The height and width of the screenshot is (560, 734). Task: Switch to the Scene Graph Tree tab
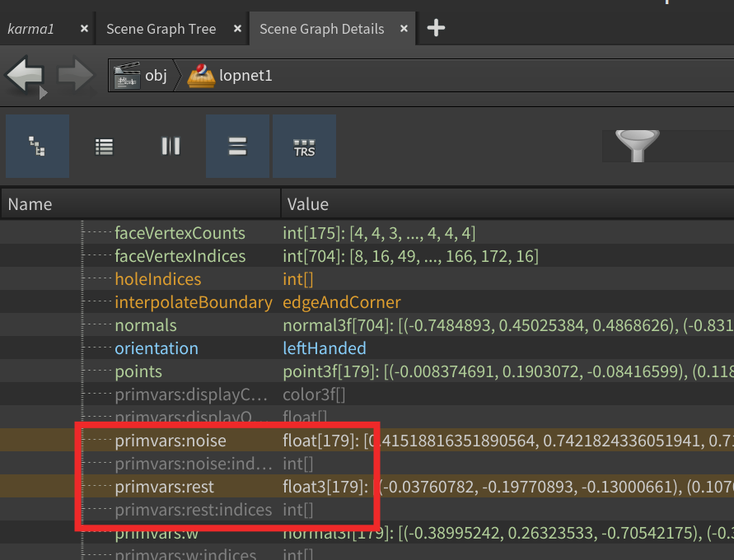[161, 29]
